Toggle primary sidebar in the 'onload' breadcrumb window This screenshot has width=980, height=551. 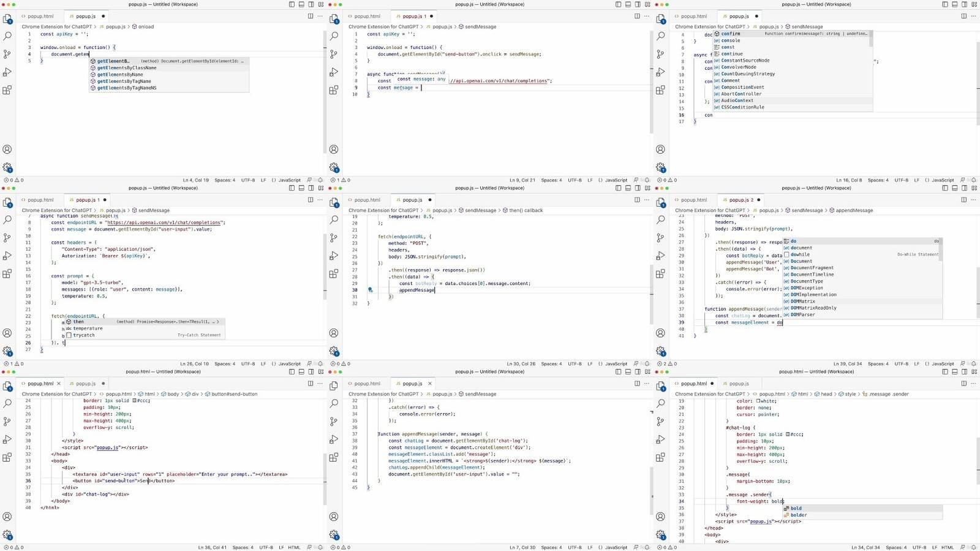(x=292, y=4)
